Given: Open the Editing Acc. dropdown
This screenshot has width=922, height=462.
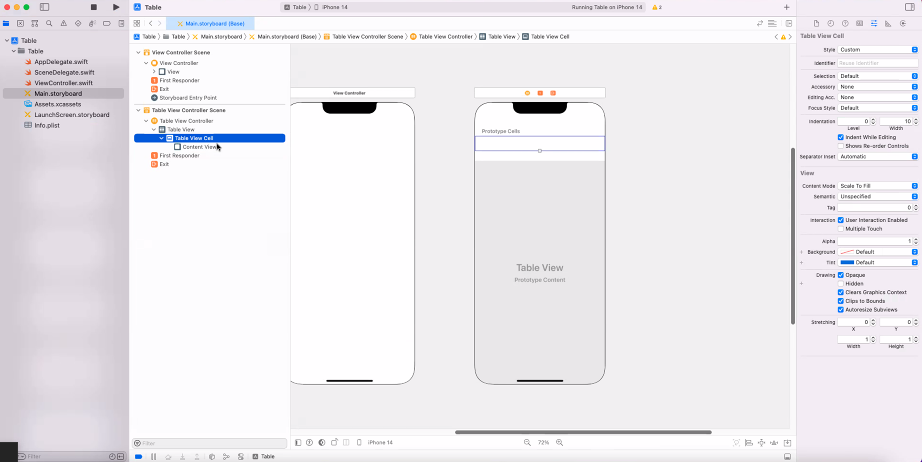Looking at the screenshot, I should pyautogui.click(x=877, y=98).
